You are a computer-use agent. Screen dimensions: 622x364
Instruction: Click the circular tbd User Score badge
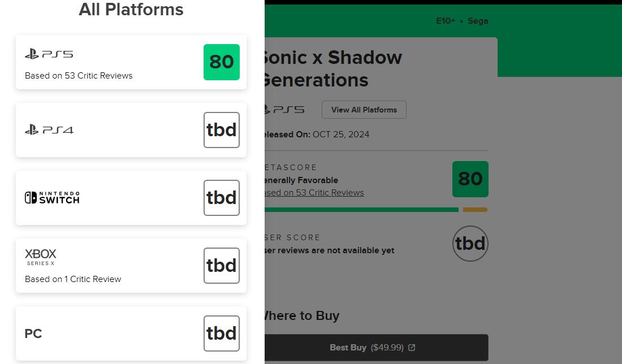(x=470, y=244)
